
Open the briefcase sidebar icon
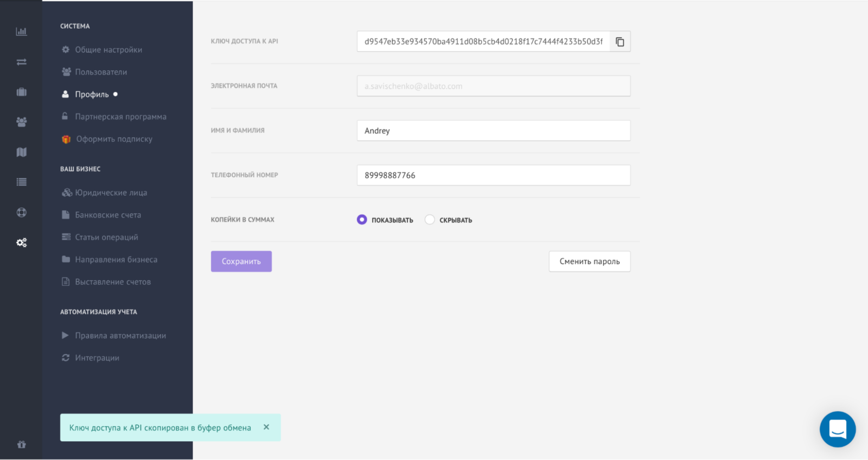point(21,92)
